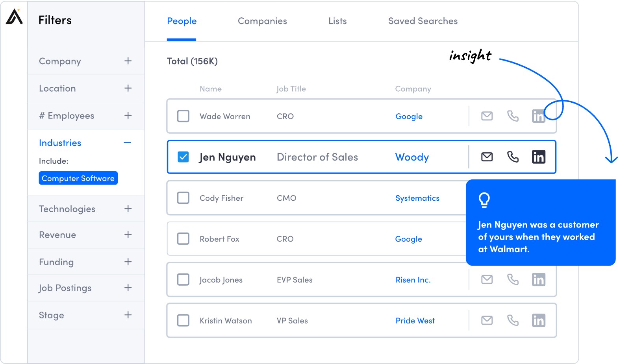Viewport: 619px width, 364px height.
Task: Select Wade Warren's checkbox
Action: click(183, 116)
